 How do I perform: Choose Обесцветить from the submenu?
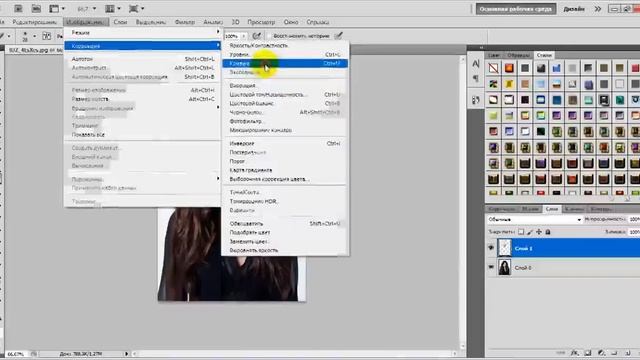tap(285, 223)
